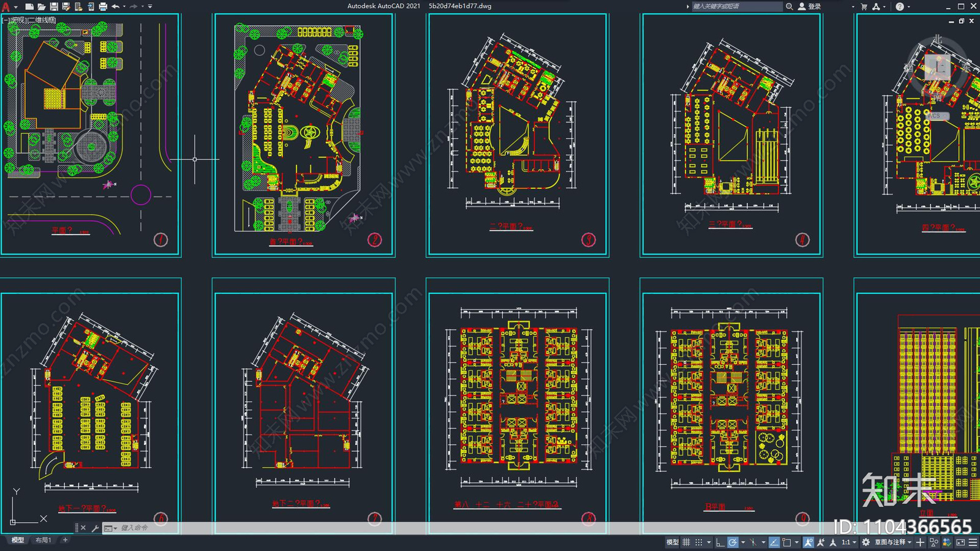This screenshot has height=551, width=980.
Task: Click the [-] viewport controls label
Action: [x=6, y=20]
